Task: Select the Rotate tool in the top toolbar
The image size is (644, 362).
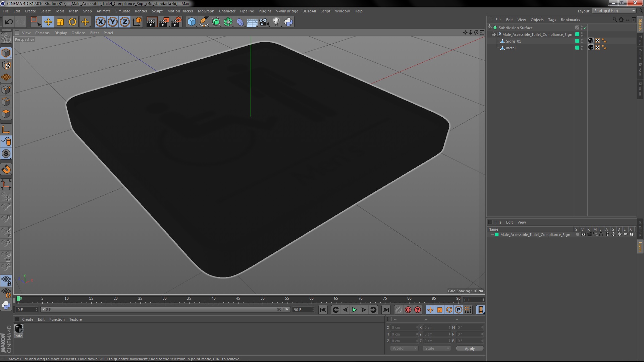Action: pos(72,22)
